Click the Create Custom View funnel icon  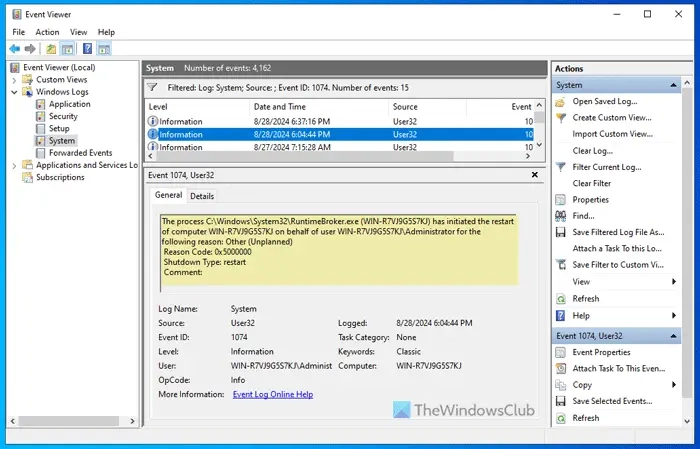pos(561,118)
